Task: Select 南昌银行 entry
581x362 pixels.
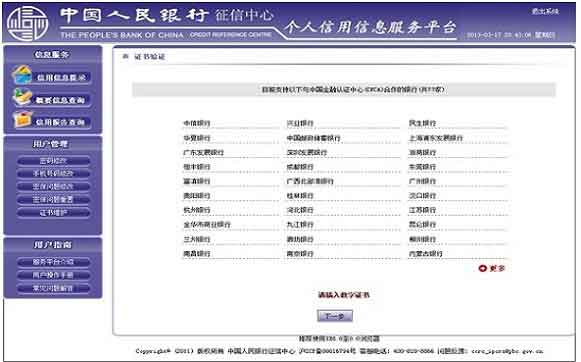Action: 197,254
